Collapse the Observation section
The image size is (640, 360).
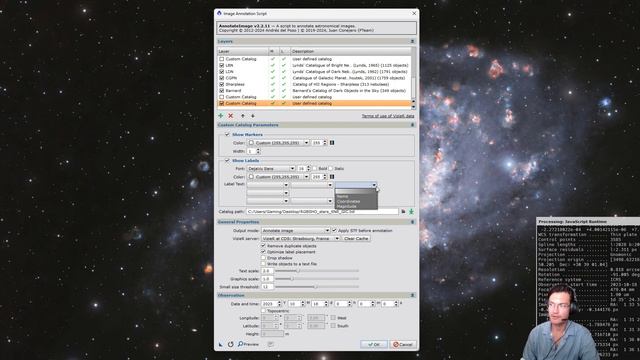coord(412,295)
